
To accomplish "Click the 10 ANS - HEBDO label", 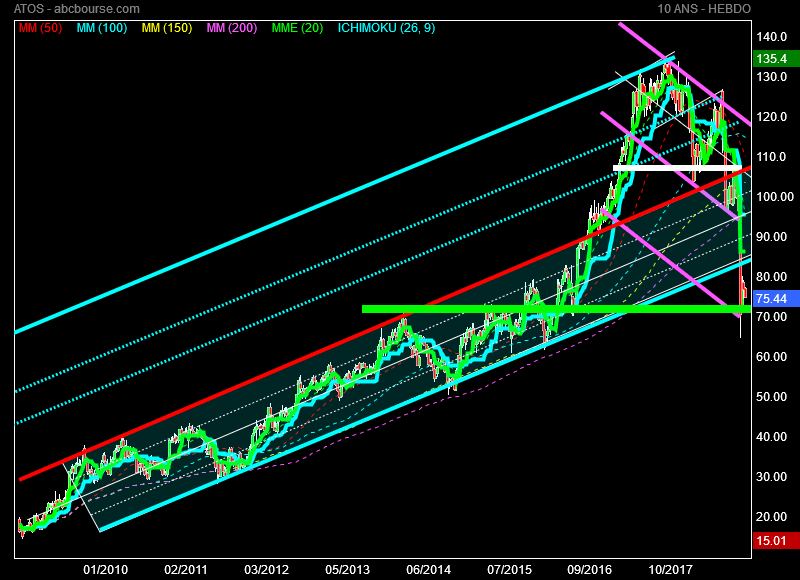I will (x=704, y=9).
